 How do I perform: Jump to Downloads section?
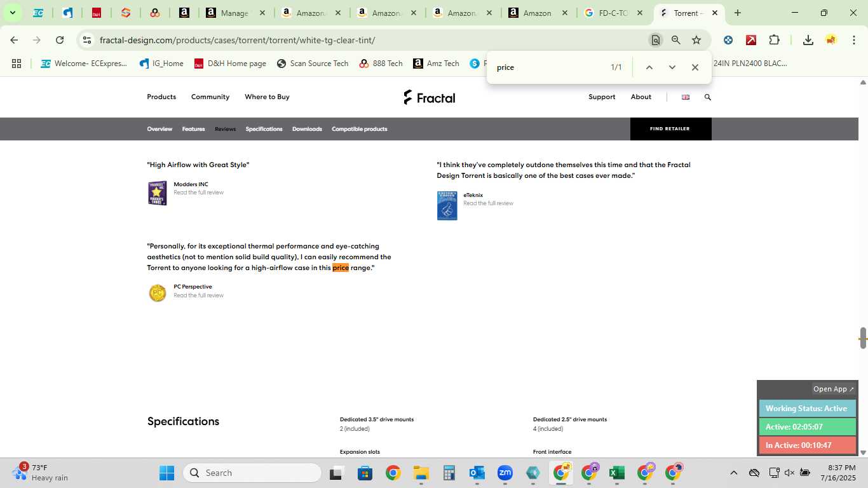pos(307,129)
